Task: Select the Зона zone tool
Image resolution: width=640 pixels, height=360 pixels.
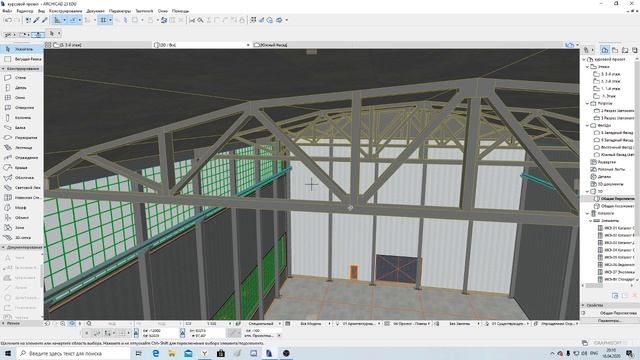Action: 22,227
